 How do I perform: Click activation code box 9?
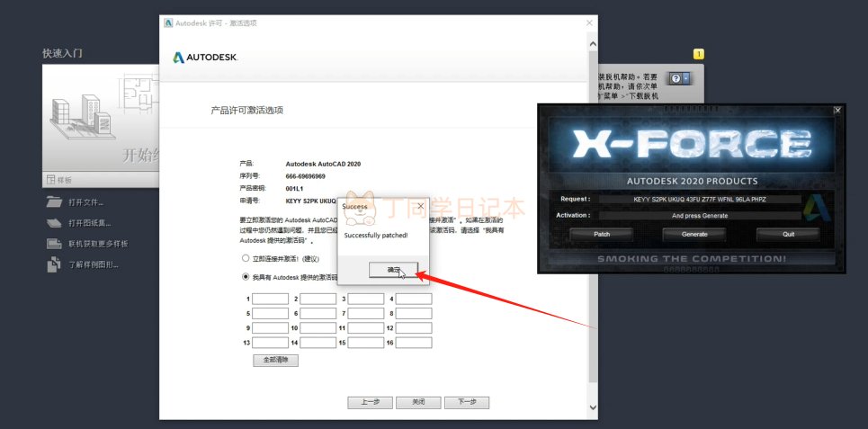pos(270,328)
